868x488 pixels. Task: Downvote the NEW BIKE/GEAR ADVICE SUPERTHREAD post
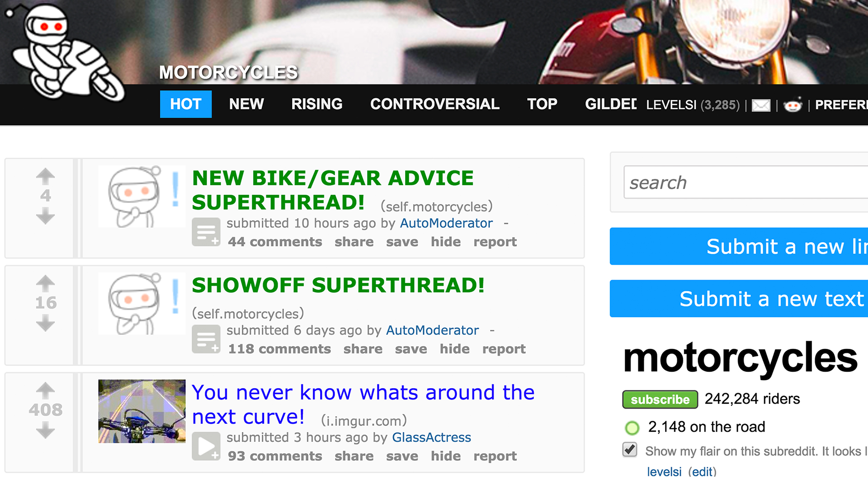tap(45, 216)
